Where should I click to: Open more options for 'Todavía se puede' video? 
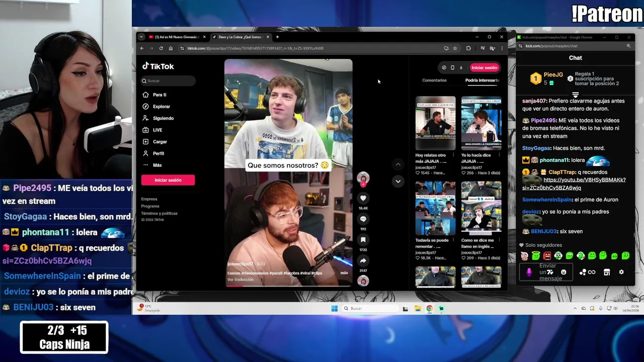pos(453,240)
